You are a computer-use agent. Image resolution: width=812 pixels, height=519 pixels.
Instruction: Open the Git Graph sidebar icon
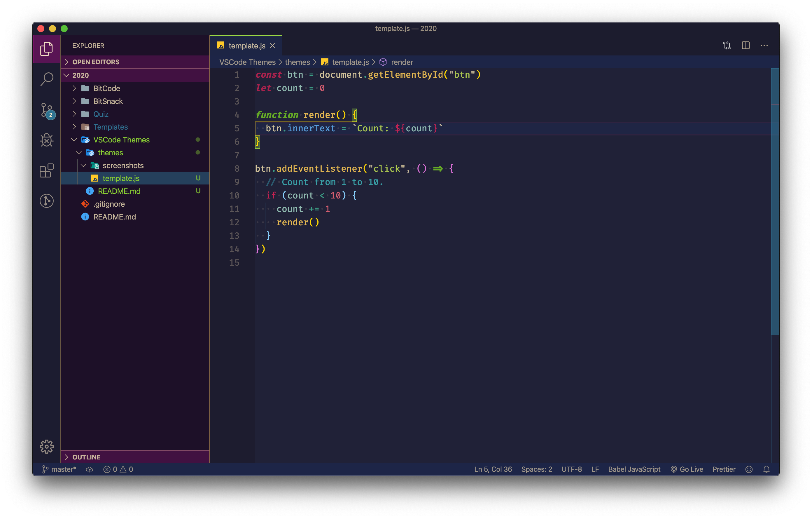(47, 201)
